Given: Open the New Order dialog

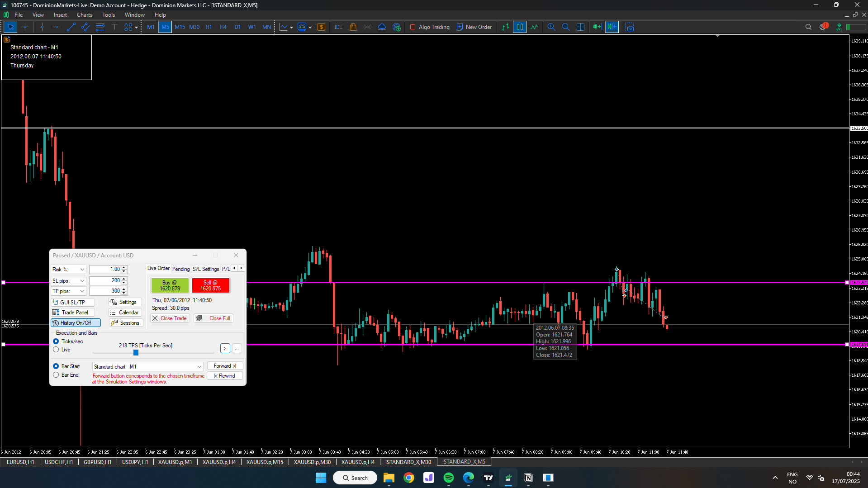Looking at the screenshot, I should (474, 27).
